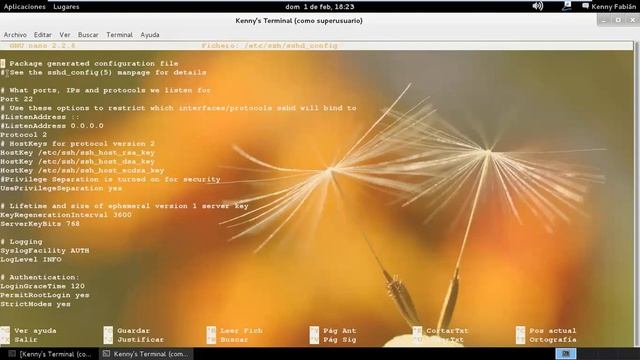Click the 'Buscar' nano shortcut at bottom
Image resolution: width=640 pixels, height=360 pixels.
click(x=227, y=340)
